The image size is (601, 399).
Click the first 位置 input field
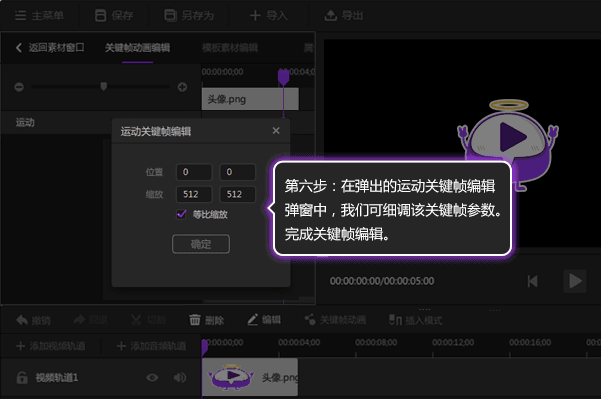[194, 172]
